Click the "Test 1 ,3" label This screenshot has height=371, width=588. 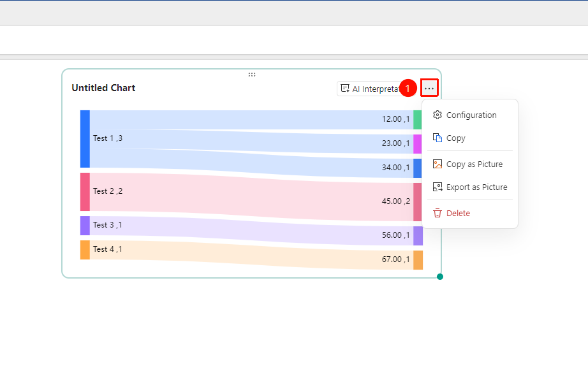click(108, 138)
